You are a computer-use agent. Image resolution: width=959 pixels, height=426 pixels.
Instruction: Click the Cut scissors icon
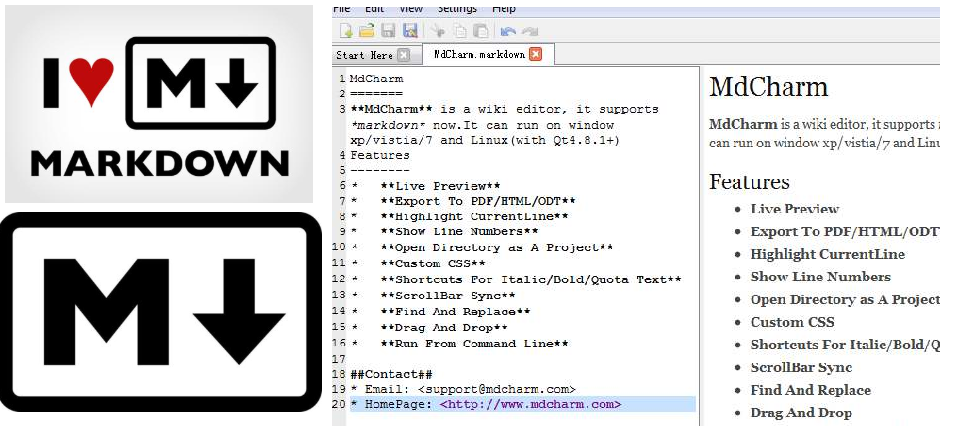point(437,31)
